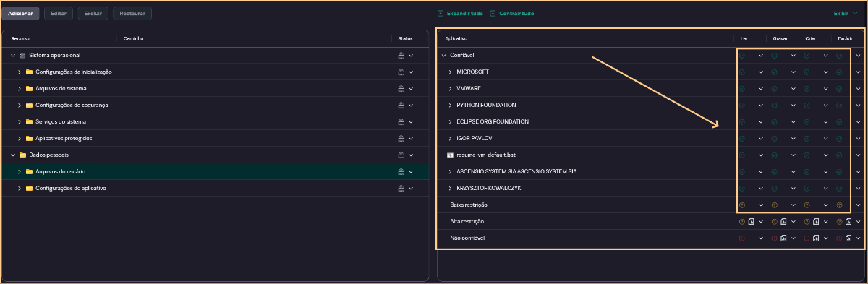Expand the Arquivos do usuário folder
This screenshot has width=868, height=284.
[x=20, y=172]
